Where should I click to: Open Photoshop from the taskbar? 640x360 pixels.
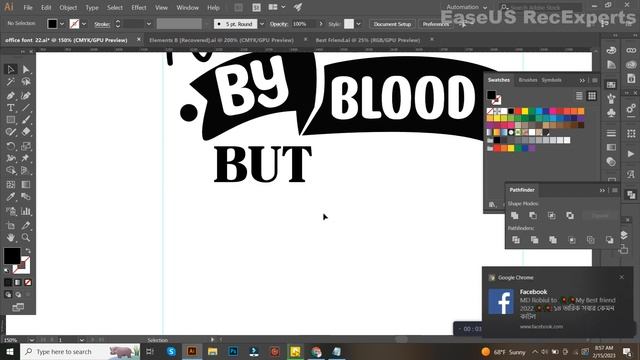[233, 351]
